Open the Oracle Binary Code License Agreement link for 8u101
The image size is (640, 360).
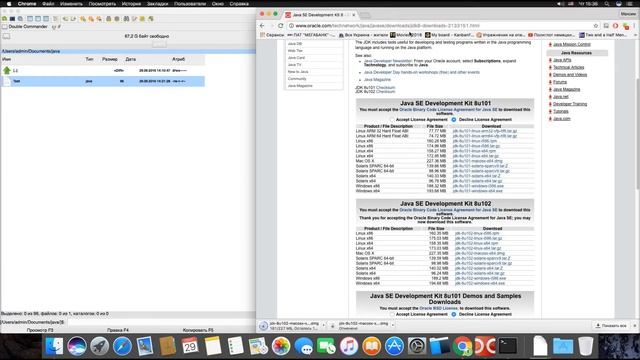(x=448, y=110)
